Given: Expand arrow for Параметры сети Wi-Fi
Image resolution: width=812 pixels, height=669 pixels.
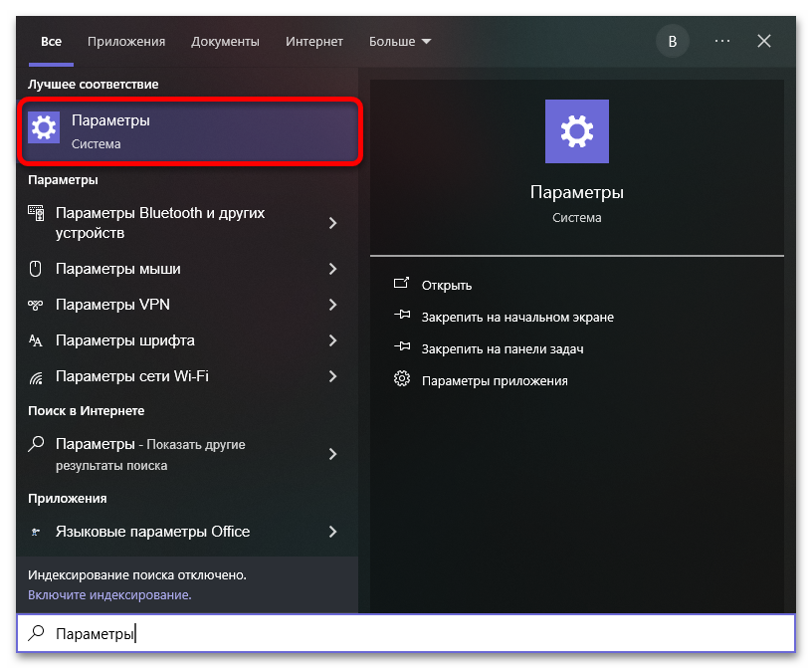Looking at the screenshot, I should [333, 376].
